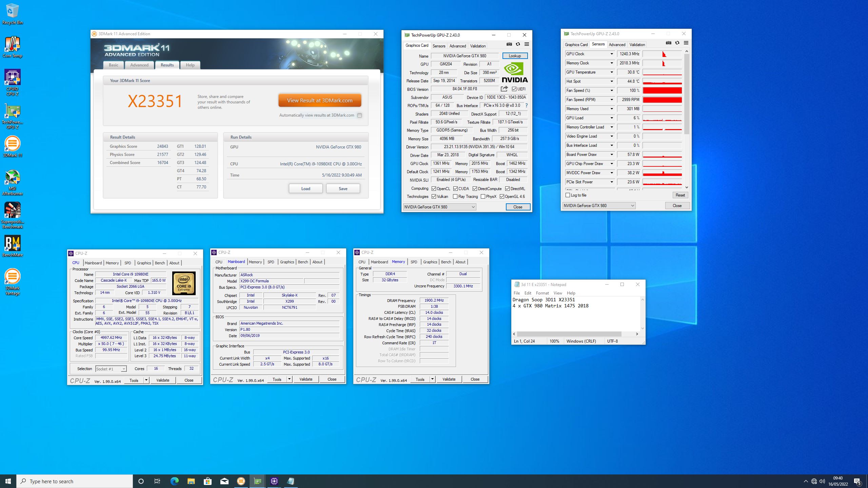Open the BenchMate desktop icon
This screenshot has width=868, height=488.
pyautogui.click(x=12, y=246)
